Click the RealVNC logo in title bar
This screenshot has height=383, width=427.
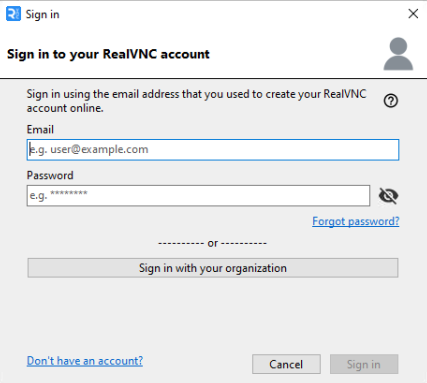click(x=13, y=14)
